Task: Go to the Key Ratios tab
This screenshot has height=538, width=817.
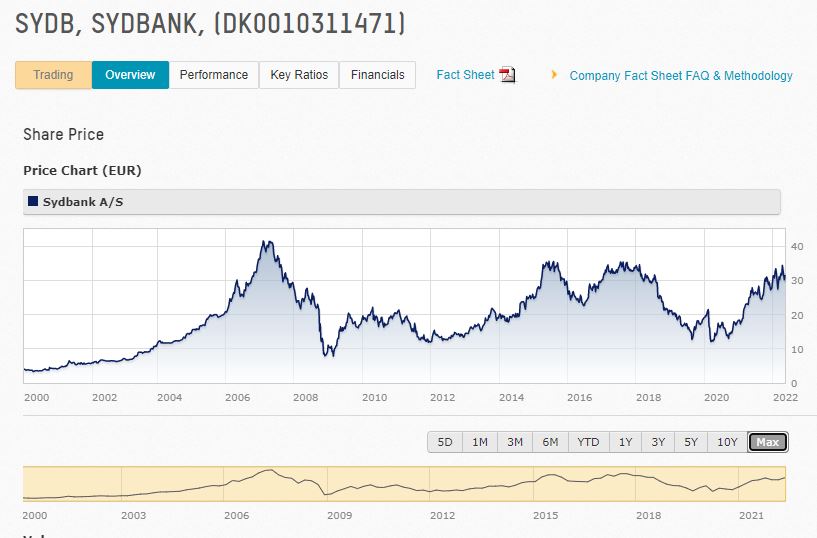Action: [x=298, y=75]
